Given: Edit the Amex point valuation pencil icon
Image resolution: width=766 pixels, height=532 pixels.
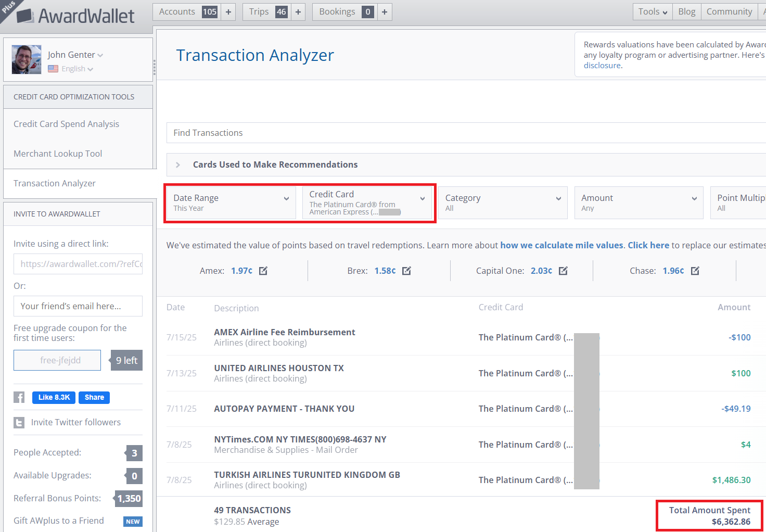Looking at the screenshot, I should click(263, 271).
